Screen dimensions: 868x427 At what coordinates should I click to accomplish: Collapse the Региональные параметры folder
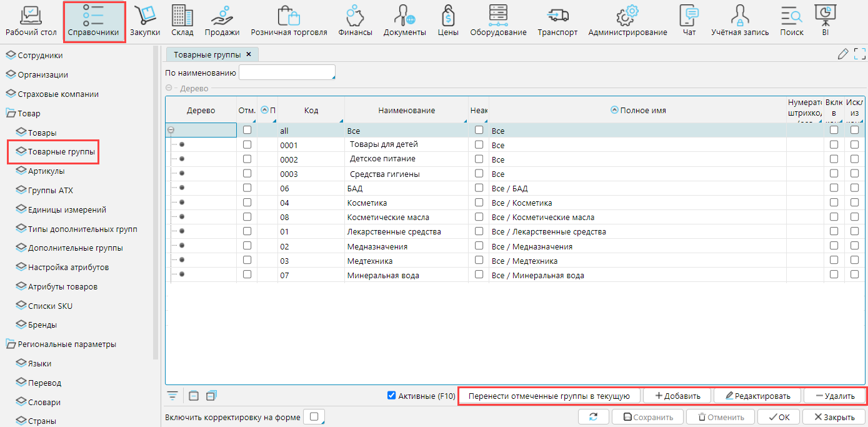click(11, 344)
